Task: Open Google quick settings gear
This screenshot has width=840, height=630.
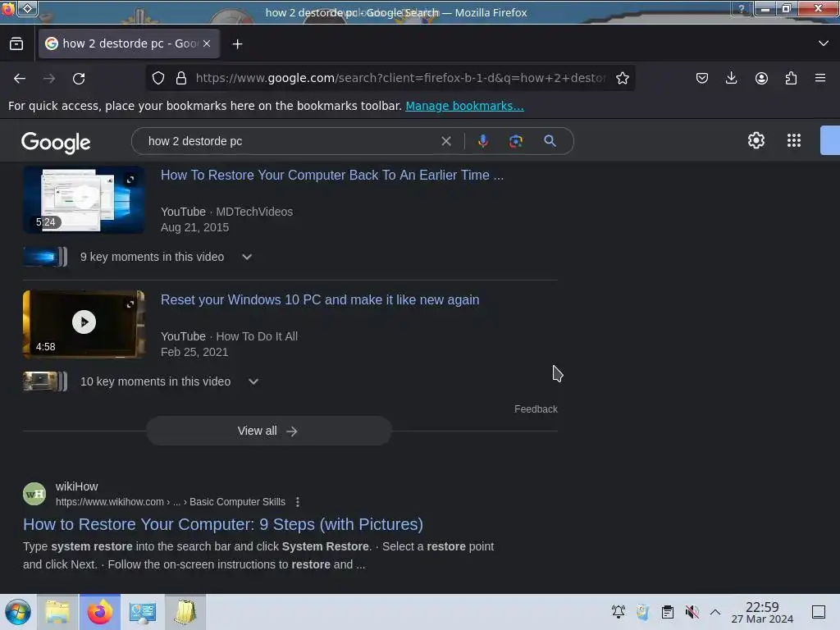Action: pyautogui.click(x=756, y=140)
